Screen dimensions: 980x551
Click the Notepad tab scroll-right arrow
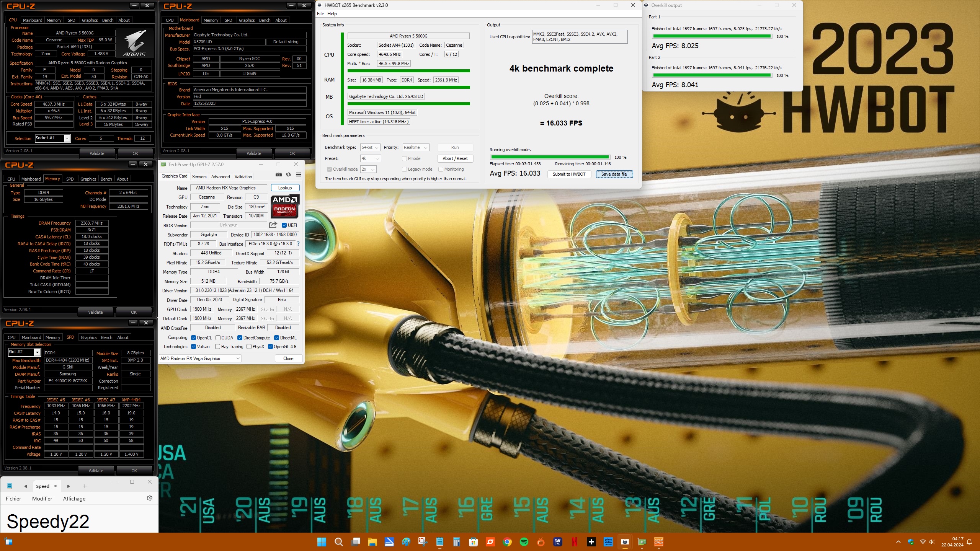69,486
